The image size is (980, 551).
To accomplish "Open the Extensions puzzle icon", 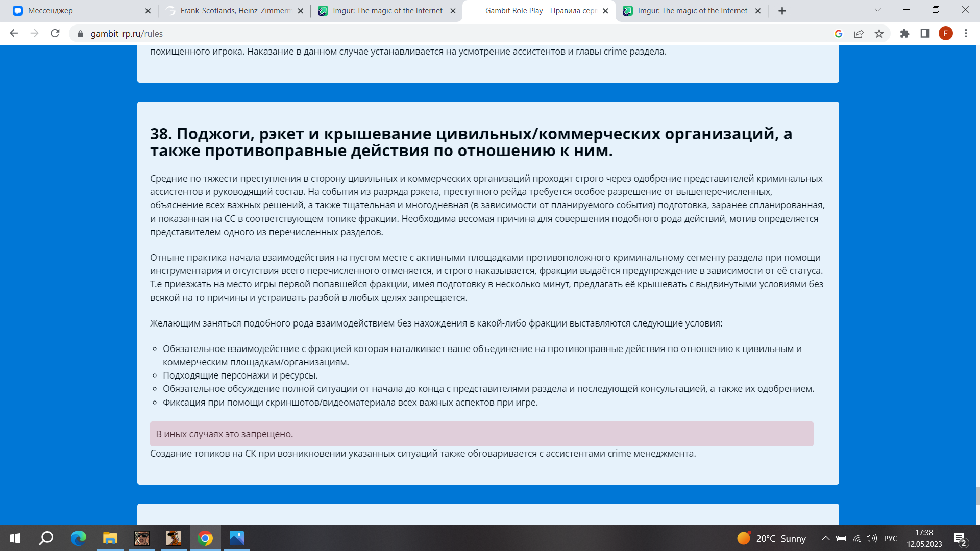I will pyautogui.click(x=904, y=34).
